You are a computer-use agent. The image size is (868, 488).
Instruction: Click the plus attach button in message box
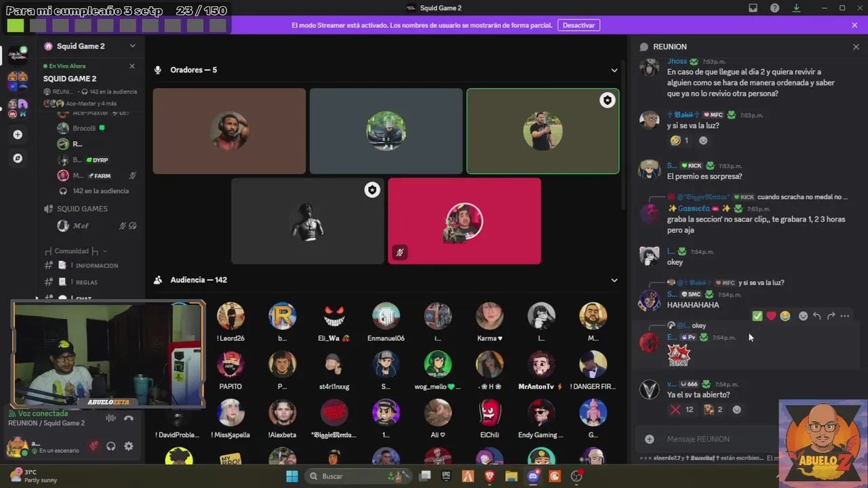coord(649,439)
